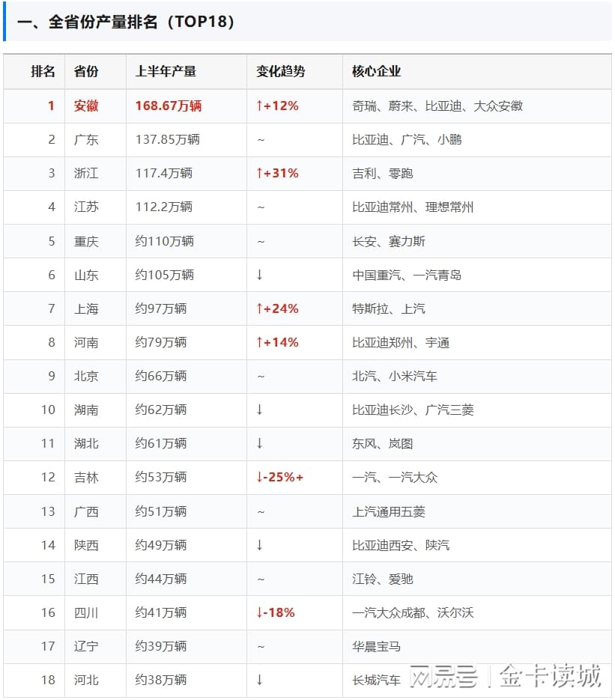Click 中国重汽、一汽青岛 cell
The image size is (615, 700).
pos(407,275)
